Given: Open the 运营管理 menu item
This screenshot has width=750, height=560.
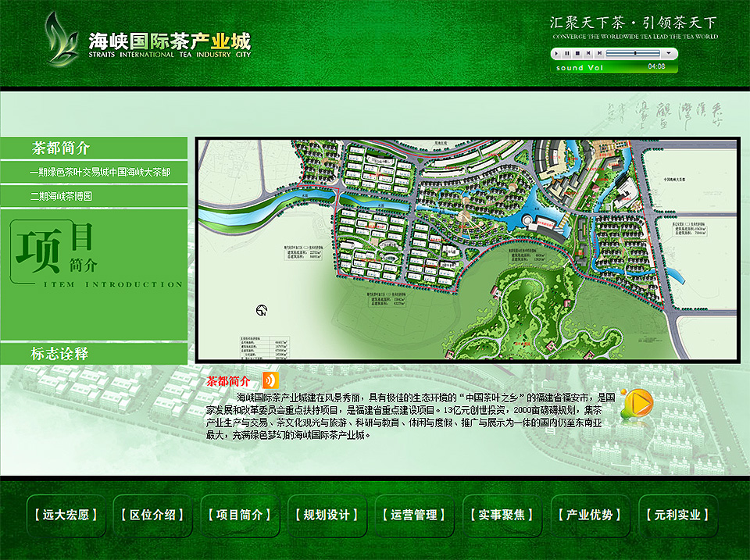Looking at the screenshot, I should (412, 515).
